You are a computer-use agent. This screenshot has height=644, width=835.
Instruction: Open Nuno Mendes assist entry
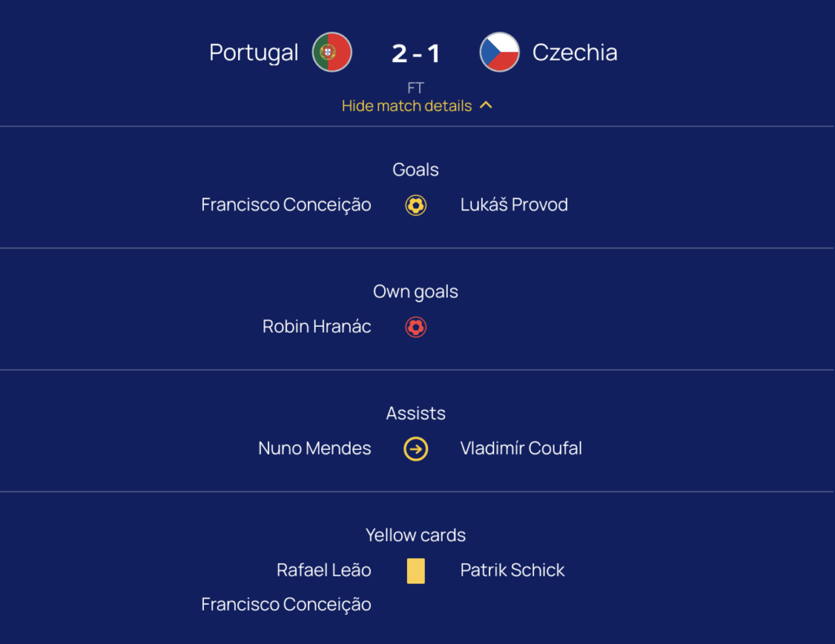click(x=315, y=448)
